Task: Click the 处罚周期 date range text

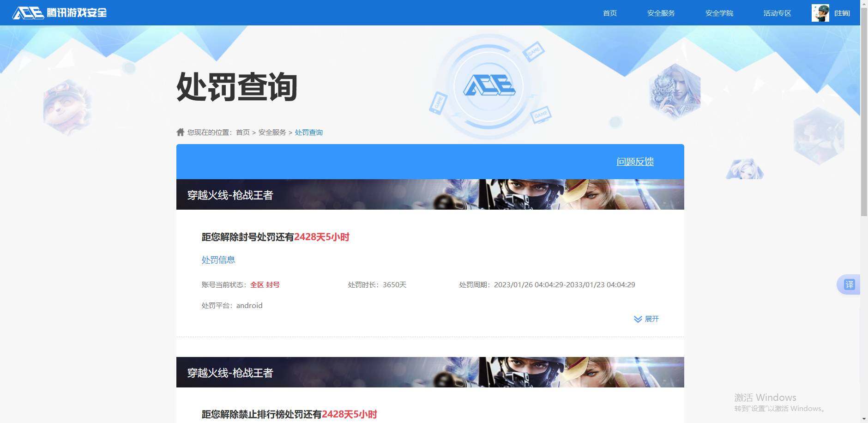Action: [x=547, y=285]
